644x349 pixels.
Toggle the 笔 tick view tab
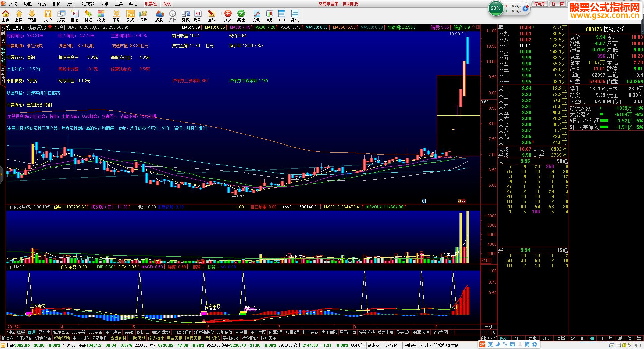coord(573,338)
